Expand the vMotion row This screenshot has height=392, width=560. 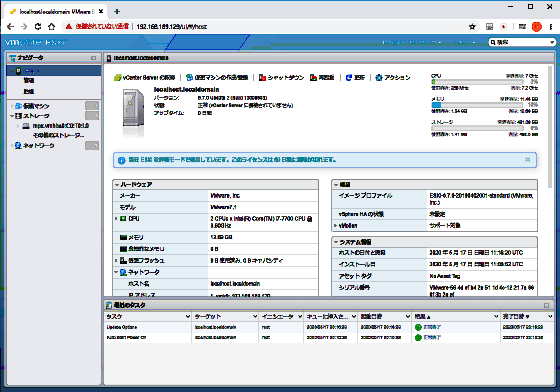coord(335,226)
